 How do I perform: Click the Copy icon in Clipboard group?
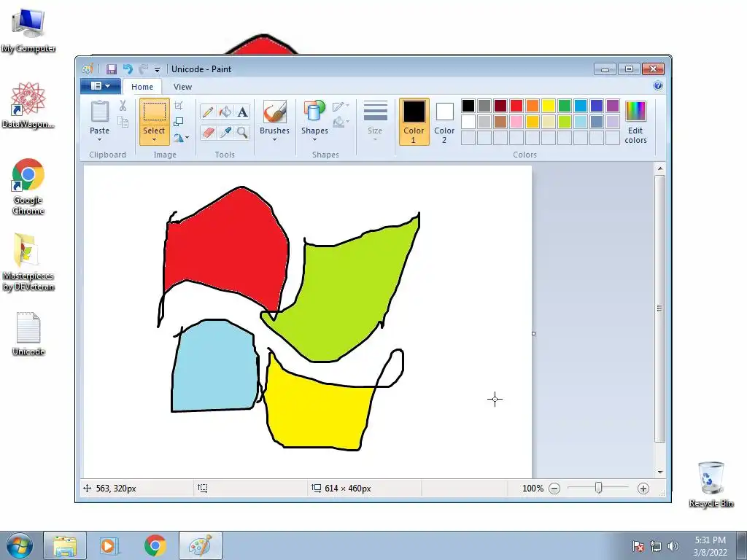[x=123, y=122]
